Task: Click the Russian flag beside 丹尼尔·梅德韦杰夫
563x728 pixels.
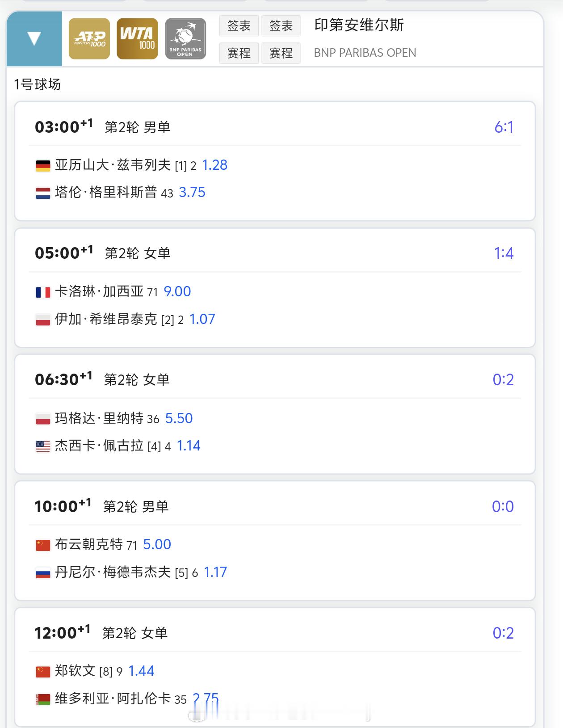Action: [43, 573]
